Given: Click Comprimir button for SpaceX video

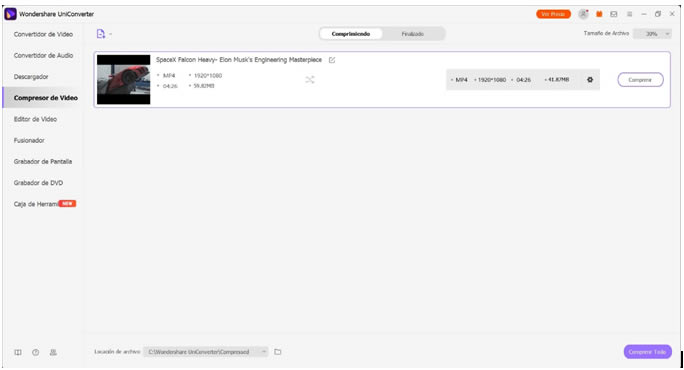Looking at the screenshot, I should coord(640,80).
